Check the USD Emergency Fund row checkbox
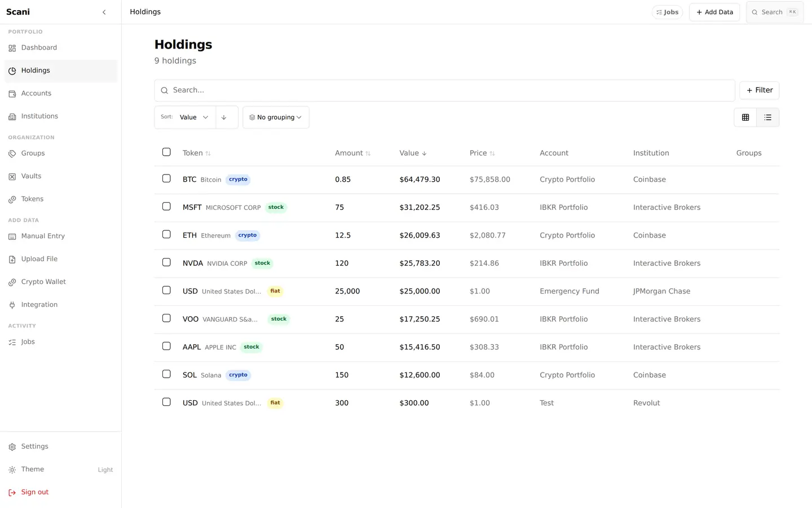 coord(166,290)
